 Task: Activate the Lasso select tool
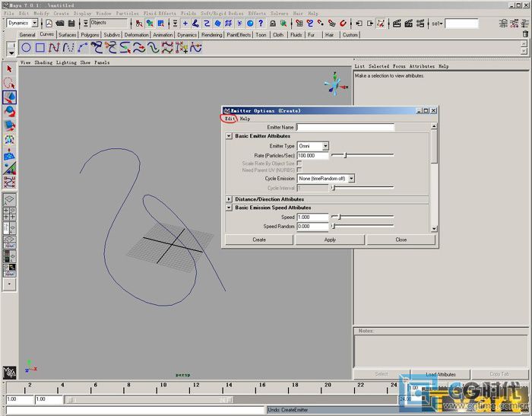[9, 83]
